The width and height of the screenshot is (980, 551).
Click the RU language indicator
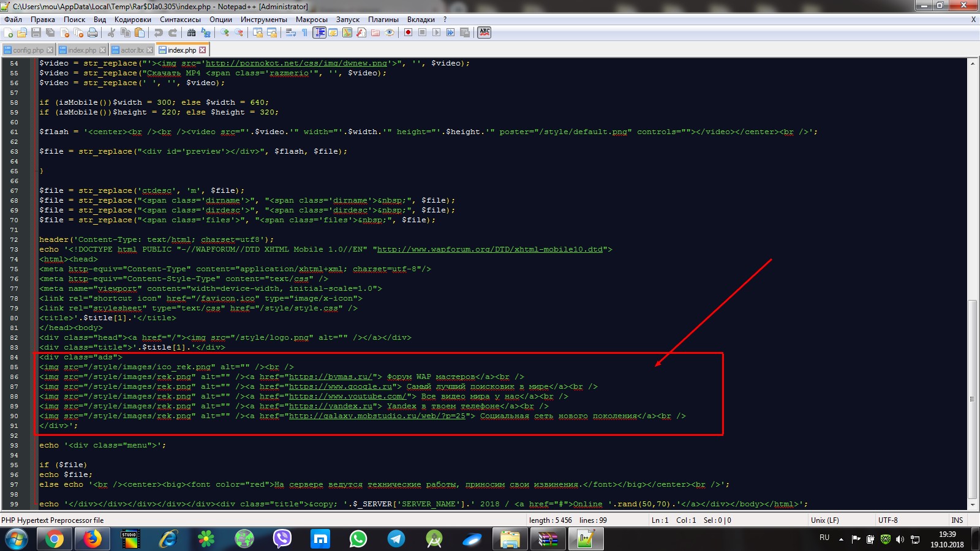824,538
